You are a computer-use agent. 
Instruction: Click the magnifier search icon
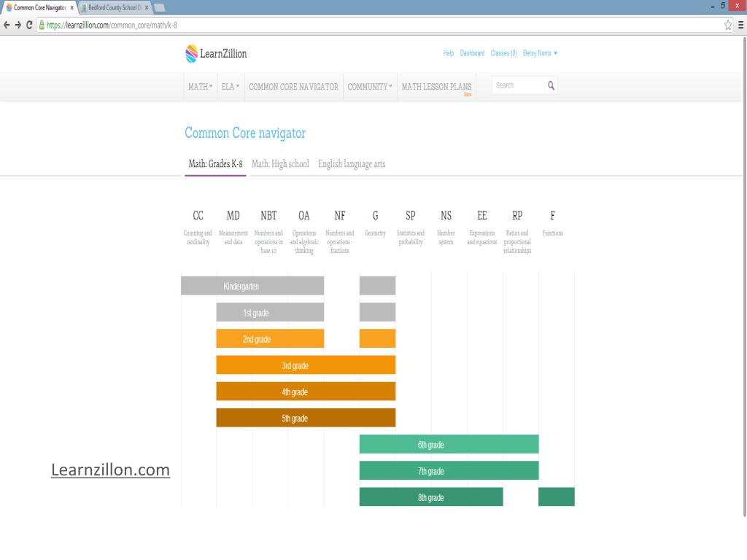click(551, 86)
